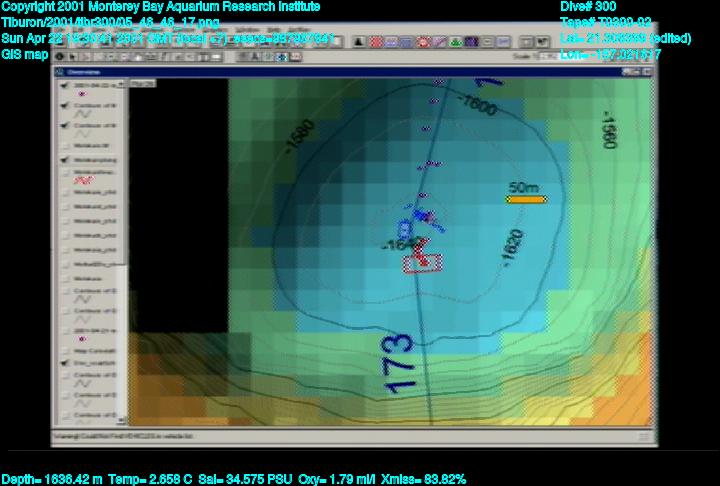Viewport: 720px width, 486px height.
Task: Select the Identify tool in the tool row
Action: coord(62,57)
